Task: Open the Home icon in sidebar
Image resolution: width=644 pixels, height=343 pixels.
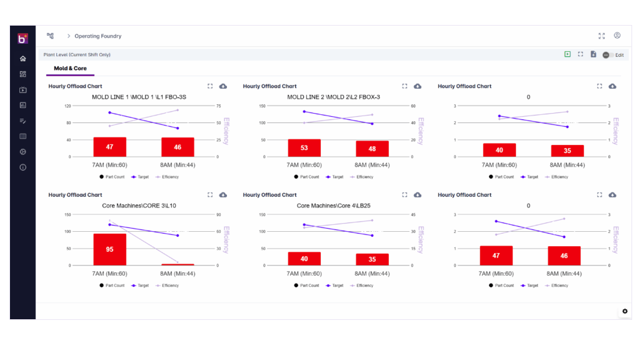Action: pyautogui.click(x=23, y=59)
